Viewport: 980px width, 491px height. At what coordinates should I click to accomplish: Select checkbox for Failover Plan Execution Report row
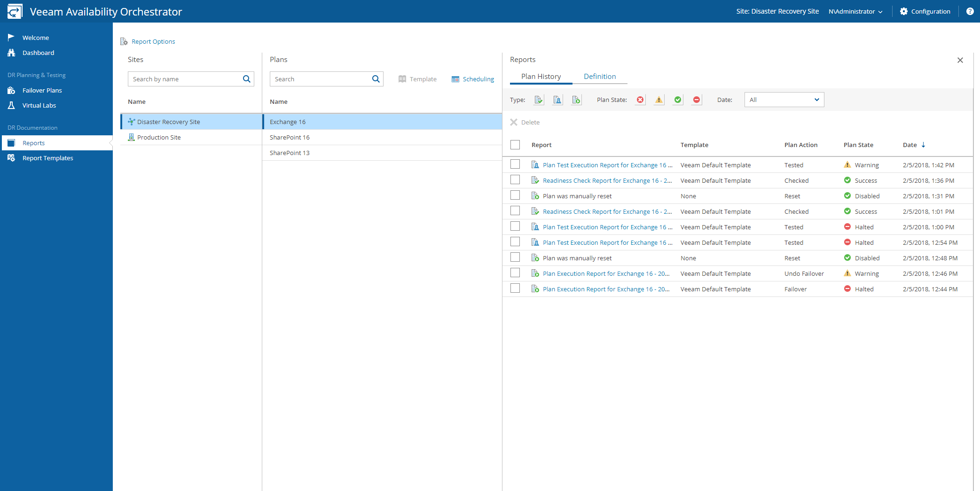coord(515,288)
